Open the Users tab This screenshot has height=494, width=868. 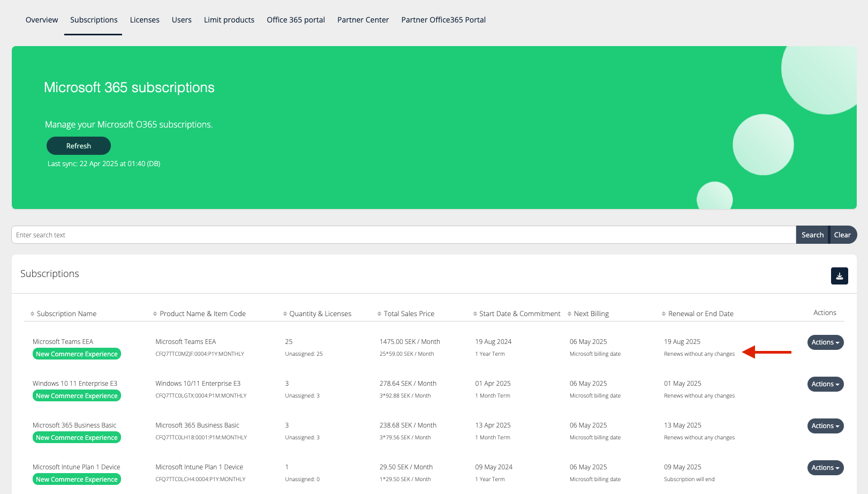tap(182, 20)
